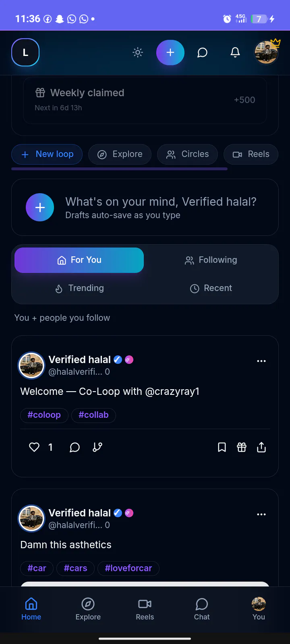Open the L logo menu in header

tap(25, 53)
